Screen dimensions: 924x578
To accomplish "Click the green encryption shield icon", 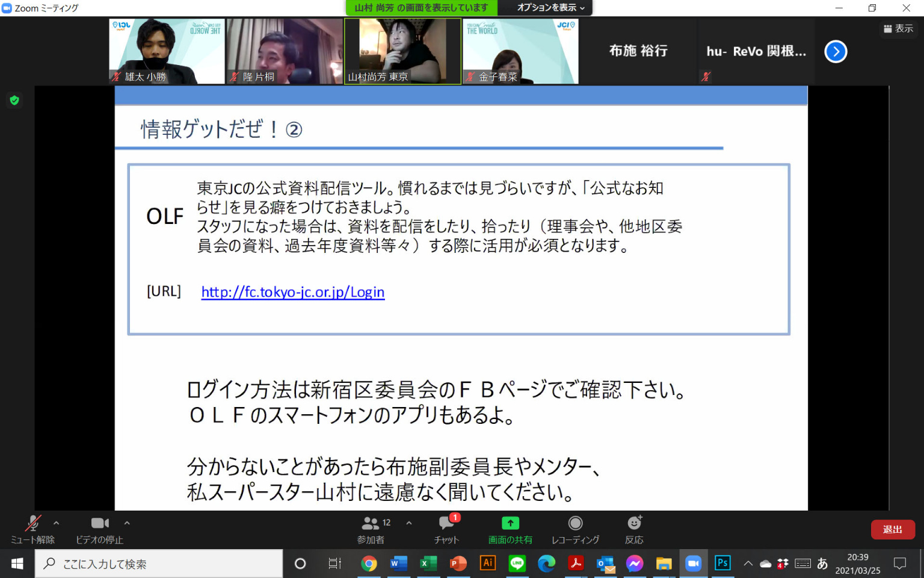I will (14, 100).
